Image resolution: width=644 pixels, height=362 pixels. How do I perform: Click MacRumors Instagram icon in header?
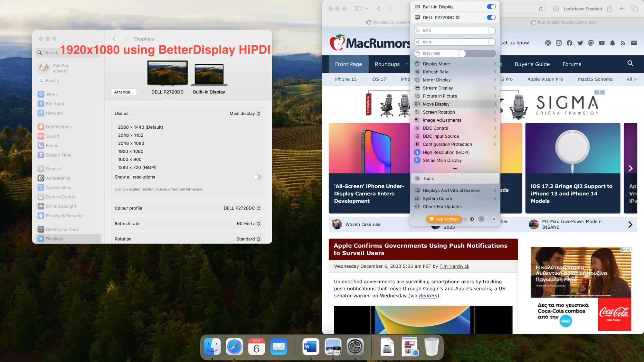(x=559, y=43)
